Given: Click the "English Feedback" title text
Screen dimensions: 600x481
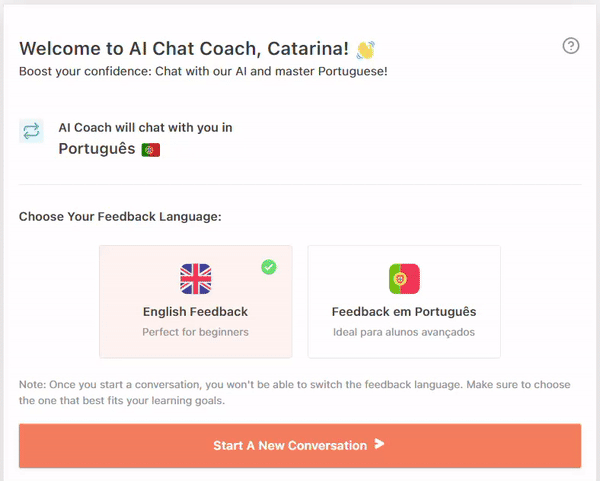Looking at the screenshot, I should (196, 312).
